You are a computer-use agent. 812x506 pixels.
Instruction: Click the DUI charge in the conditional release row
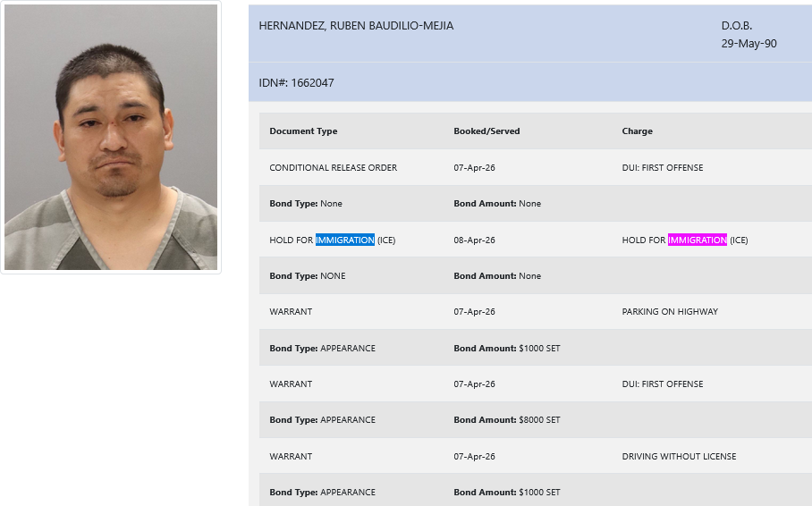(x=662, y=168)
